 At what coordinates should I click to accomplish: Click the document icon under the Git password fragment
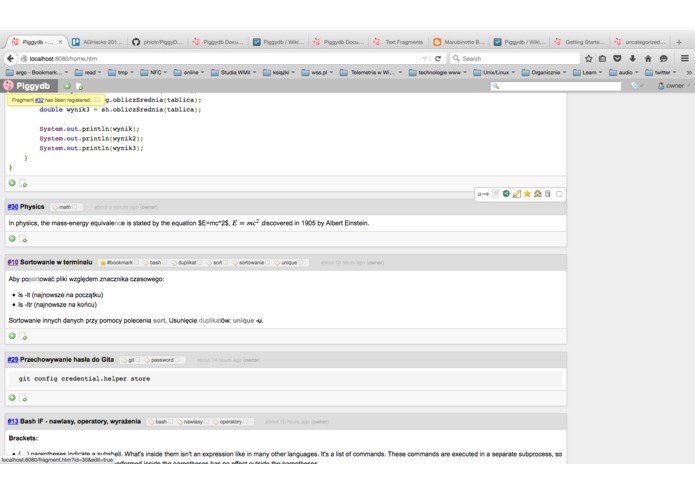pyautogui.click(x=23, y=398)
